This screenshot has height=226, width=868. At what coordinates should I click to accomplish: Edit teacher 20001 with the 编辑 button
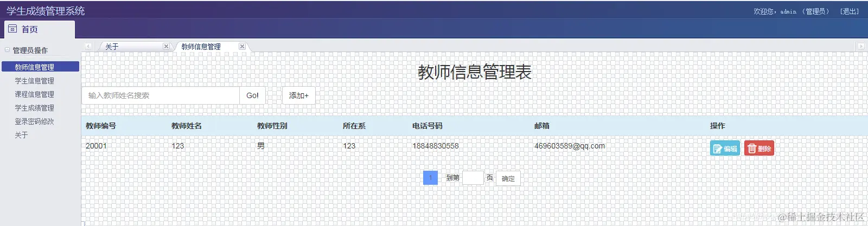(725, 148)
